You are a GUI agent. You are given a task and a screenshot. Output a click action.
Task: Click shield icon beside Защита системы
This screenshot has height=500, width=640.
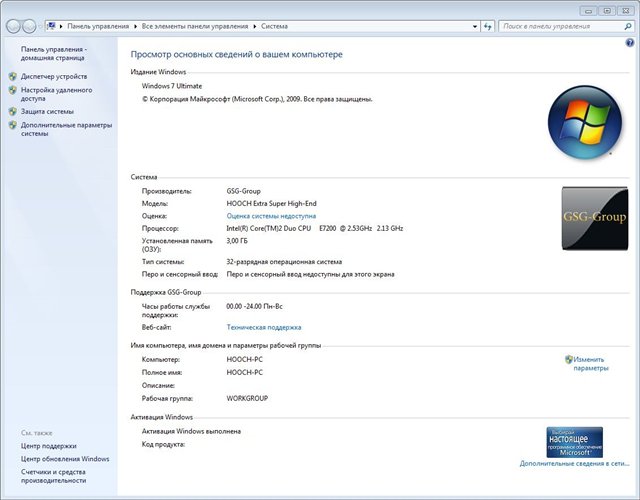click(x=13, y=111)
